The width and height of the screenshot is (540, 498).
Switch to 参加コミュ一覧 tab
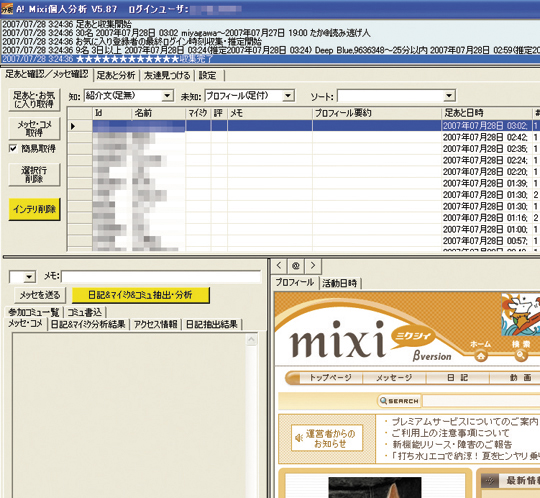point(34,312)
